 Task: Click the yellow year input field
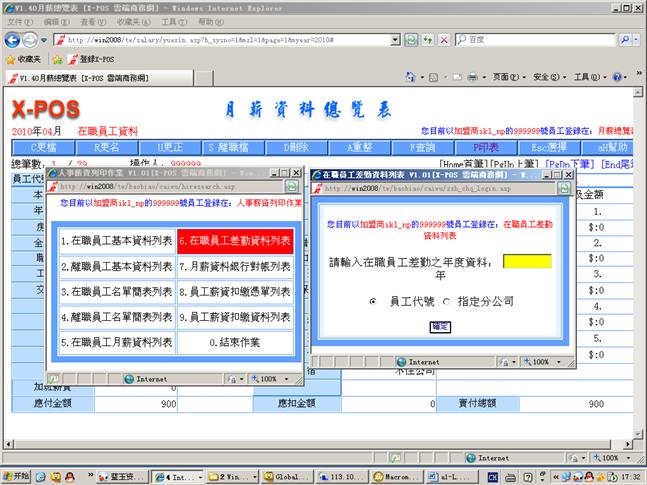[x=526, y=261]
